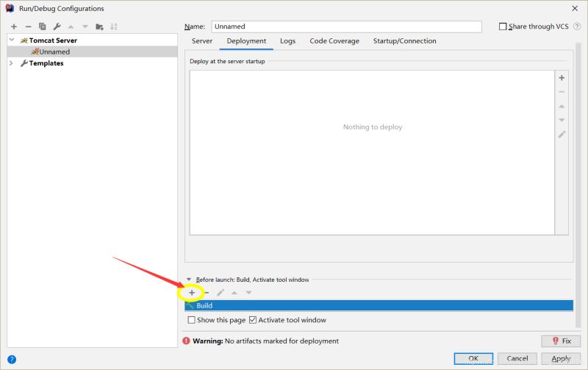Add artifact to deploy list

pos(562,78)
